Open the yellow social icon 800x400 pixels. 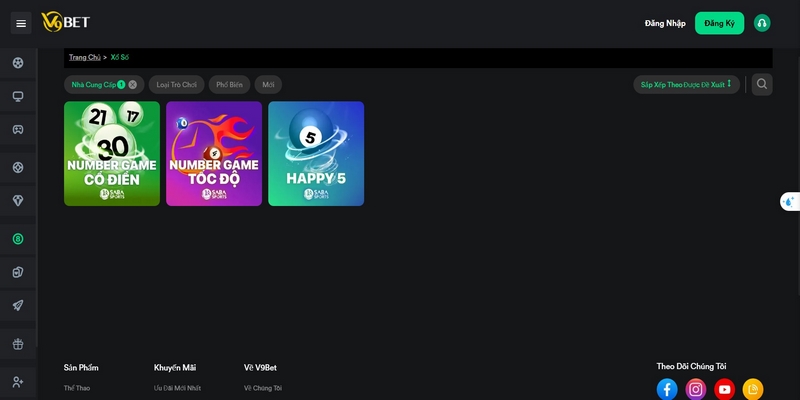(753, 389)
